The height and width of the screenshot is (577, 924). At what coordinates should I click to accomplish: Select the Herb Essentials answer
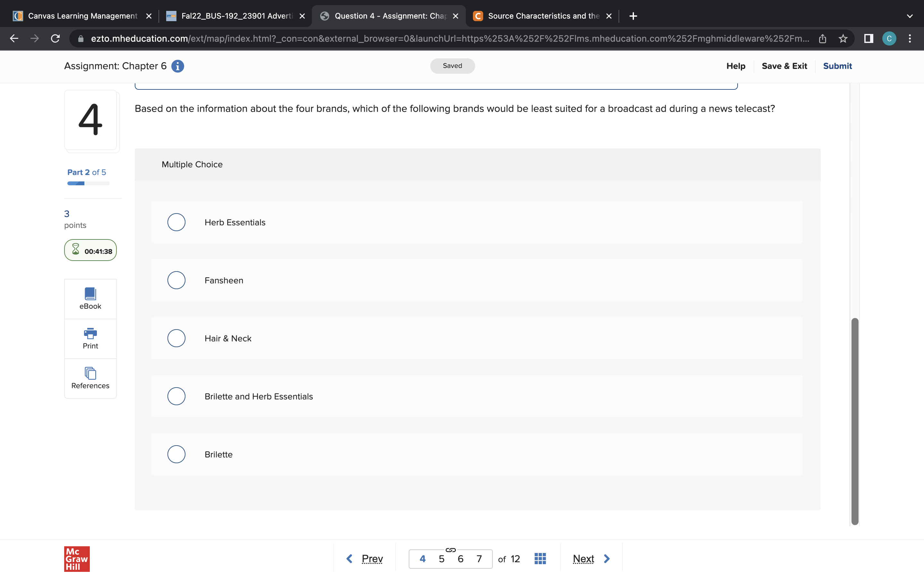(x=176, y=222)
